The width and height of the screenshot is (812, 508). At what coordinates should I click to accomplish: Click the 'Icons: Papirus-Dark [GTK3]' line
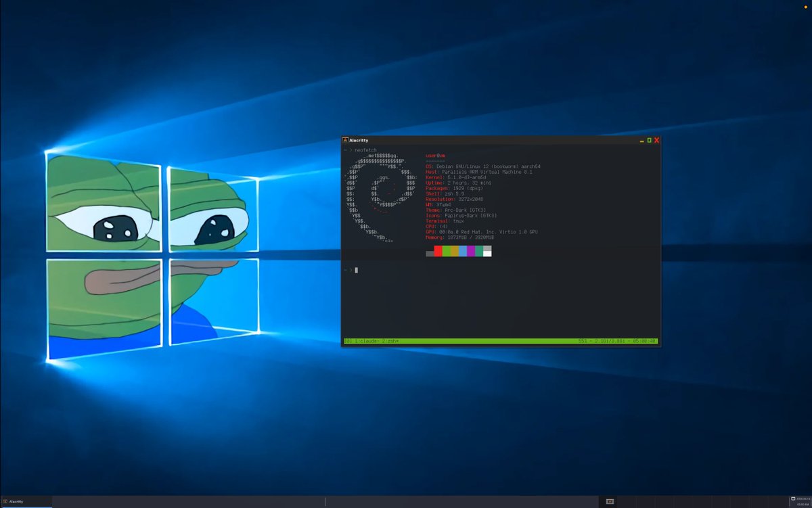(461, 216)
